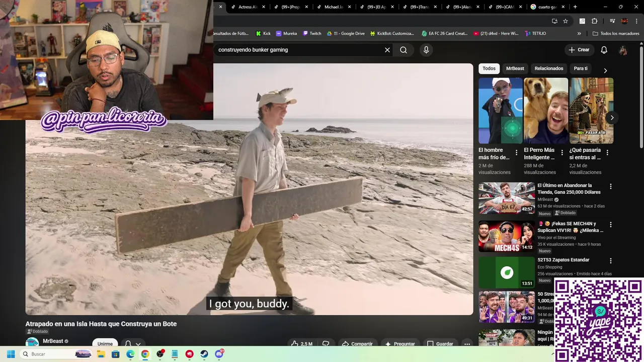Open Chrome extensions puzzle icon
The image size is (644, 362).
[x=594, y=21]
